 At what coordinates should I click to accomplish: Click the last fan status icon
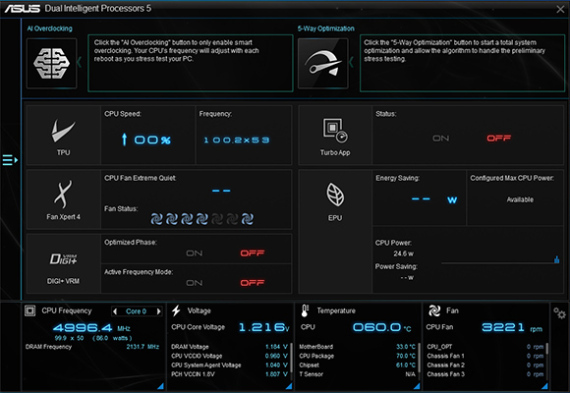(248, 219)
